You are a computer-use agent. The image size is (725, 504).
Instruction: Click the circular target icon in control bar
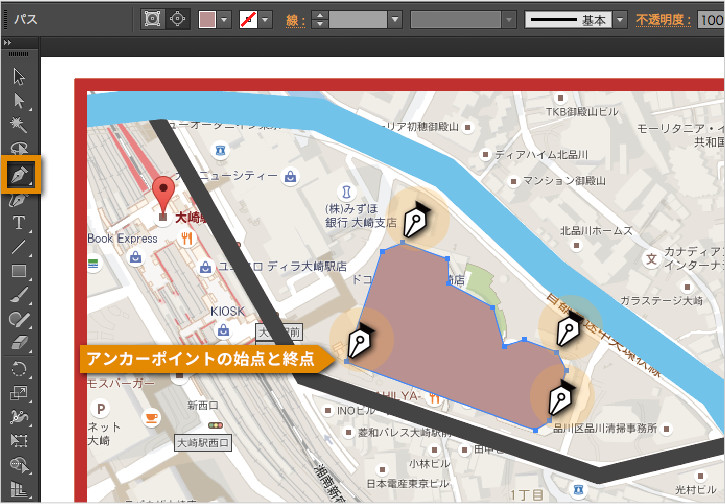pos(178,19)
